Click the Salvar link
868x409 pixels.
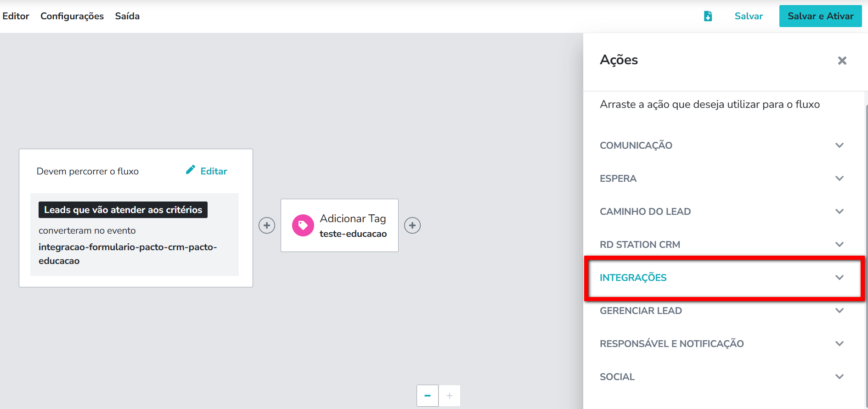(749, 16)
